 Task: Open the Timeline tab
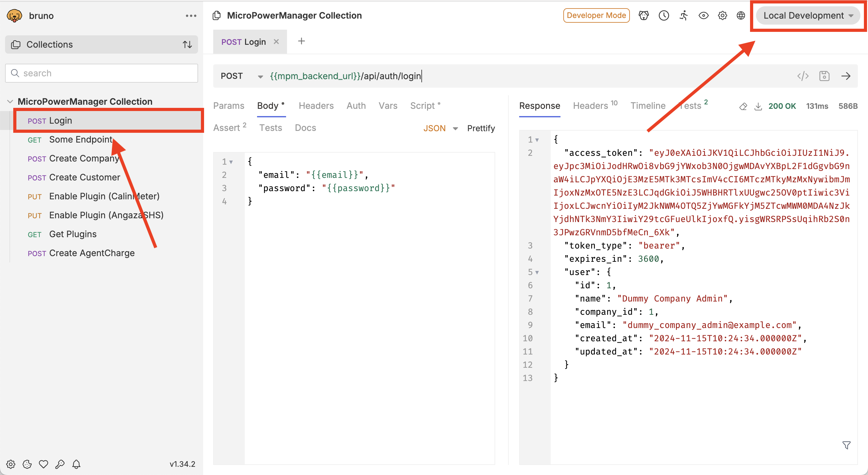point(648,106)
